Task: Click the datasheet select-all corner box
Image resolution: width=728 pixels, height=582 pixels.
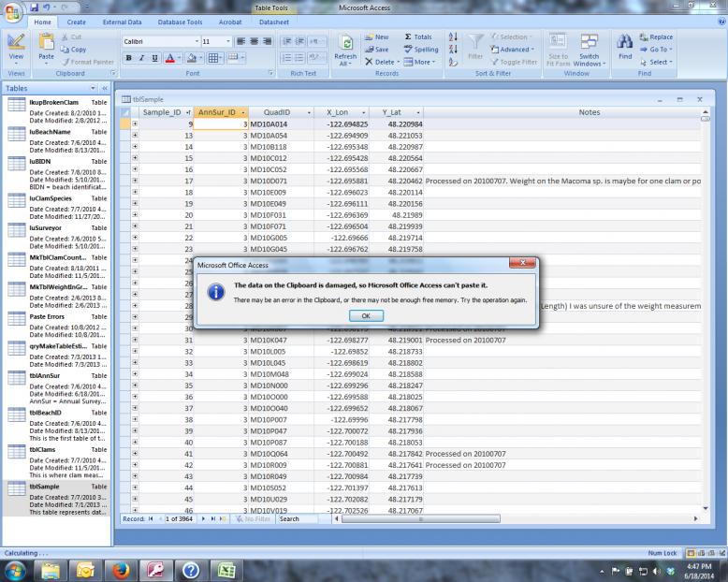Action: coord(125,112)
